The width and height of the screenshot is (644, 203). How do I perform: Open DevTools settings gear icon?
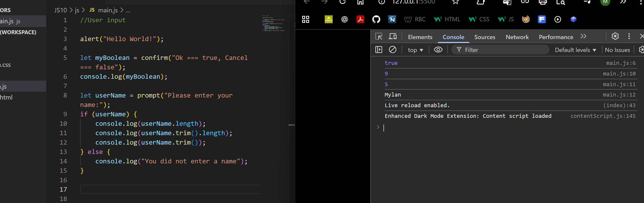(615, 36)
